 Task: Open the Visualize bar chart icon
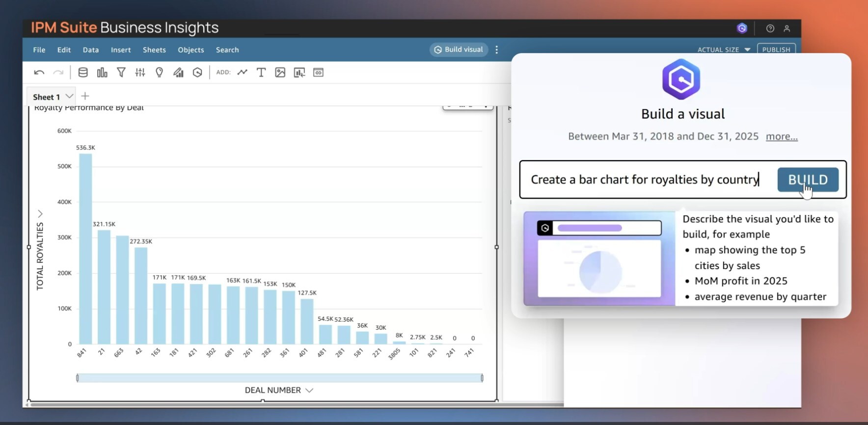(102, 73)
